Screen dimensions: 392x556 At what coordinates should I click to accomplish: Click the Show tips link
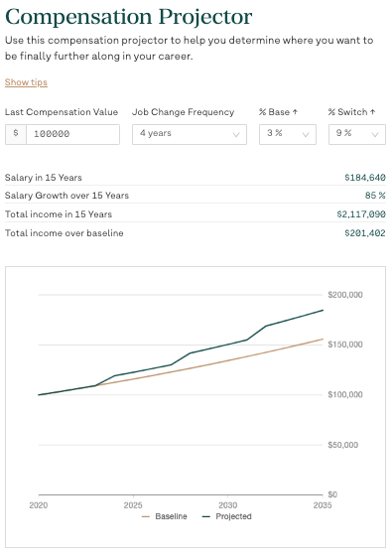pyautogui.click(x=26, y=82)
